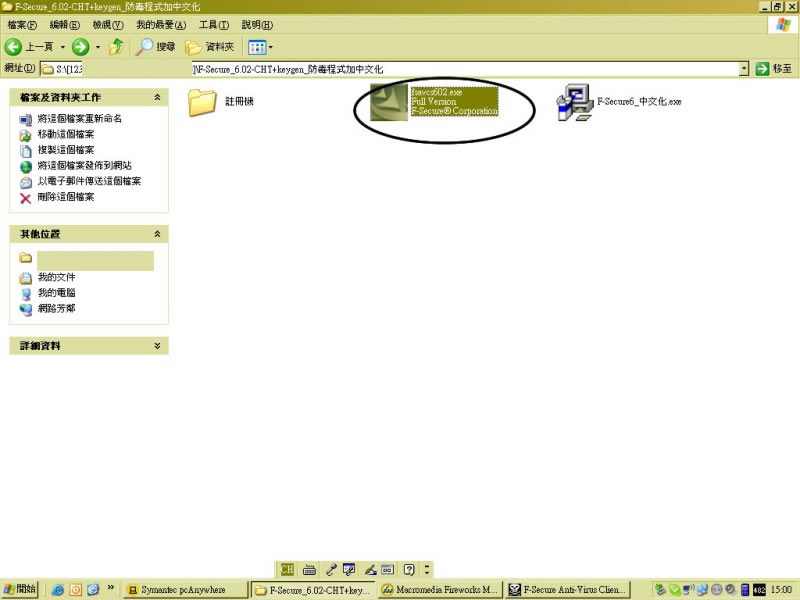This screenshot has width=800, height=600.
Task: Click the green Forward arrow button
Action: [80, 47]
